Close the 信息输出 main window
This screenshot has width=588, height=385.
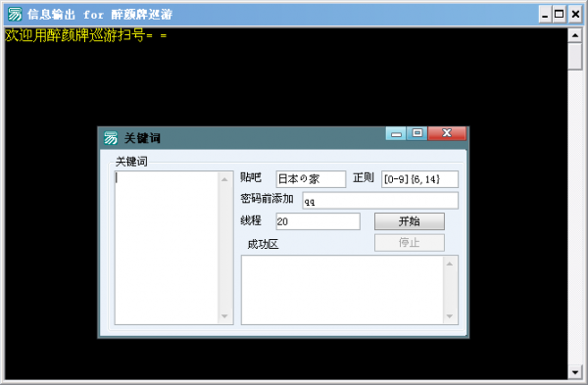click(x=575, y=15)
